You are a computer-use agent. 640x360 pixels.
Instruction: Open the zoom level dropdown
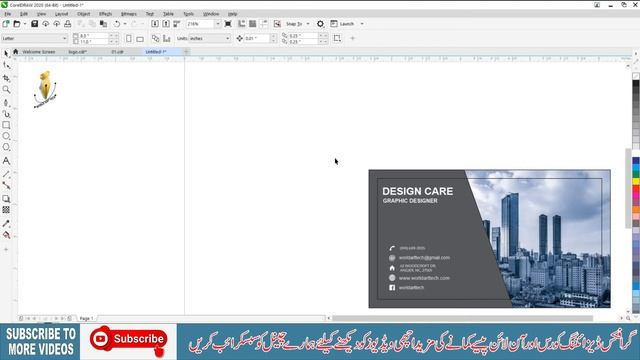tap(218, 24)
